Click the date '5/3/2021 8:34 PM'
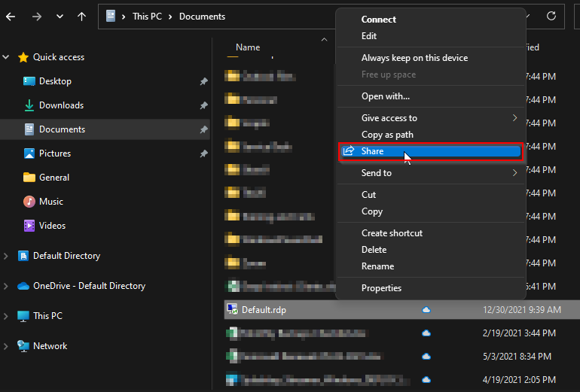 click(x=517, y=357)
